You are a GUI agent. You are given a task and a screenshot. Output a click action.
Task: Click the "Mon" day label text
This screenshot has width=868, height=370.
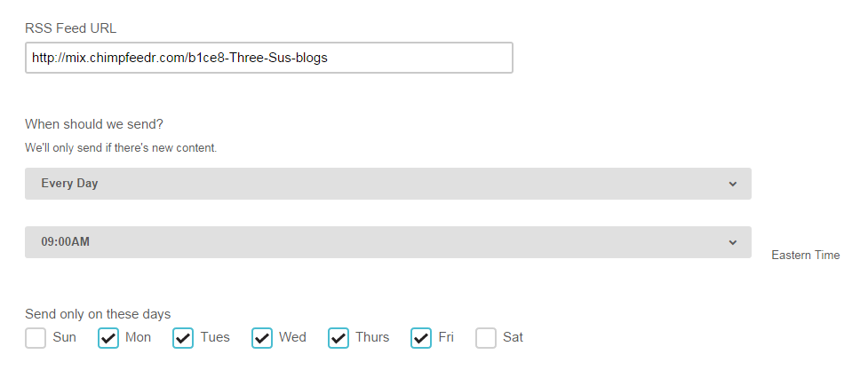tap(139, 337)
